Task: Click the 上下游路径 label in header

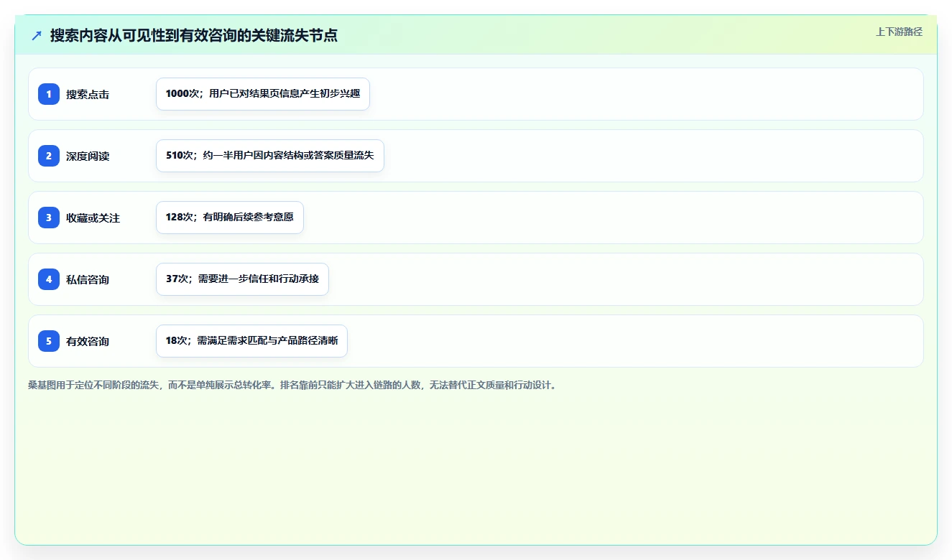Action: pyautogui.click(x=899, y=32)
